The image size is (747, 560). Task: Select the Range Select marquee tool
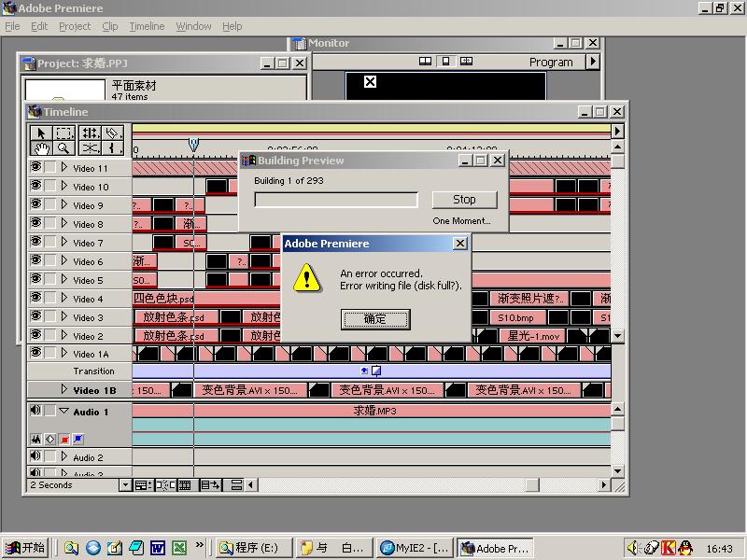[63, 133]
